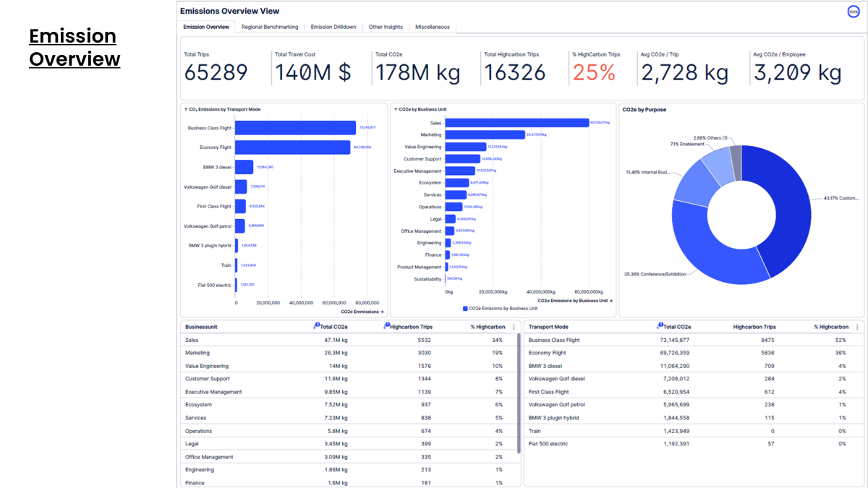The height and width of the screenshot is (488, 868).
Task: Select the Emission Overview tab
Action: click(206, 27)
